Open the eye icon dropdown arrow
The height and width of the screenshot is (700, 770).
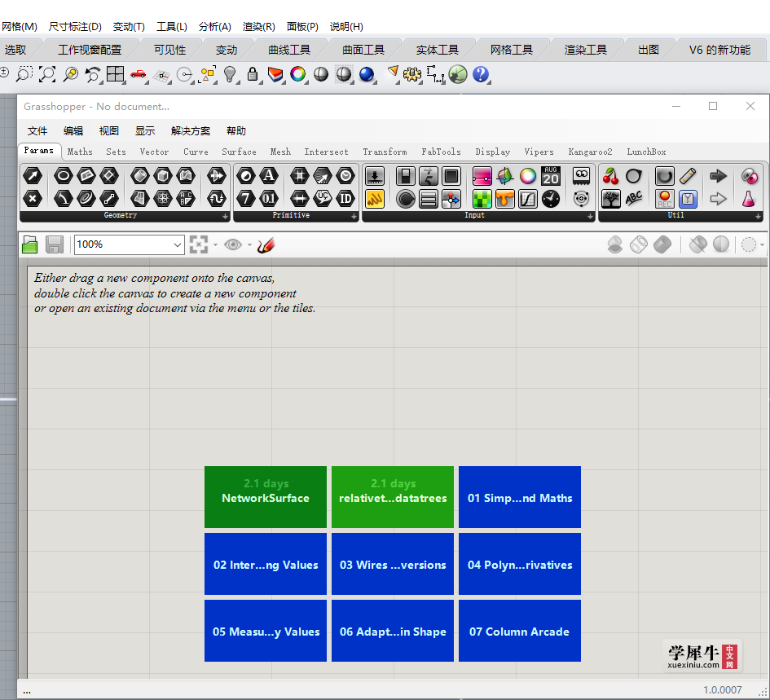click(249, 244)
